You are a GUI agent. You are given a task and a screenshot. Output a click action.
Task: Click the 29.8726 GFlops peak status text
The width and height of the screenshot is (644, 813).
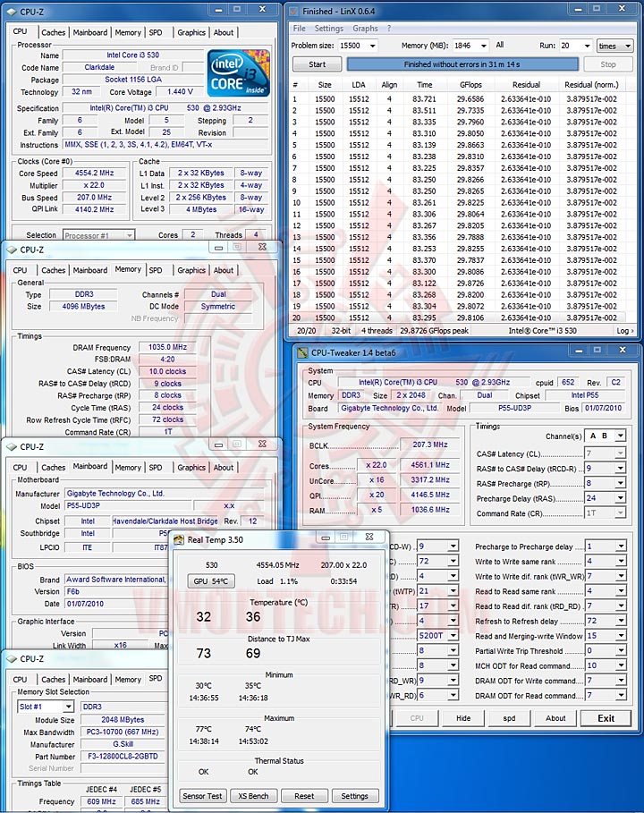pos(434,331)
